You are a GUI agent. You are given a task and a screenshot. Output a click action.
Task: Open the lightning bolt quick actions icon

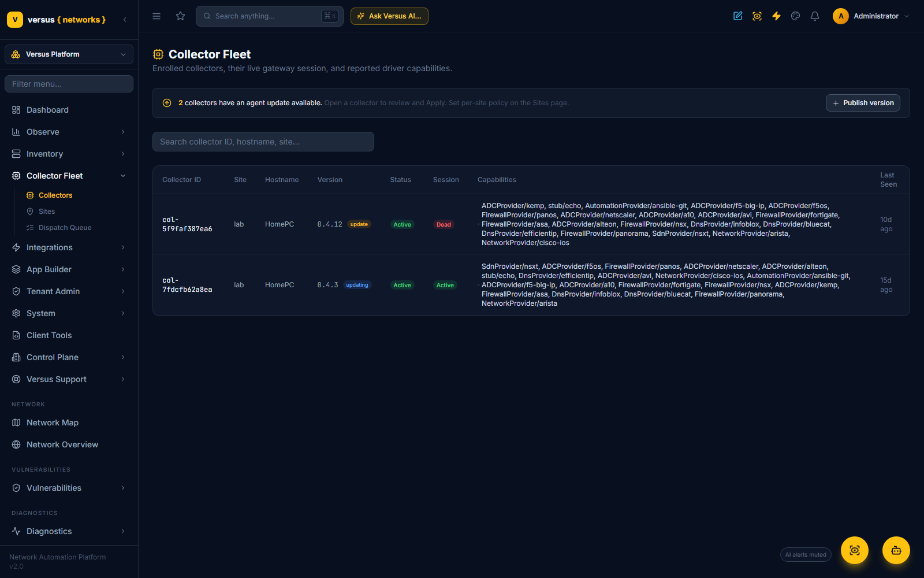777,16
